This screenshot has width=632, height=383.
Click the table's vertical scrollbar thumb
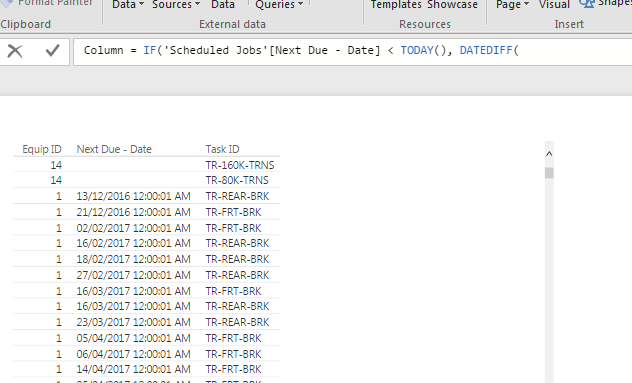click(549, 173)
